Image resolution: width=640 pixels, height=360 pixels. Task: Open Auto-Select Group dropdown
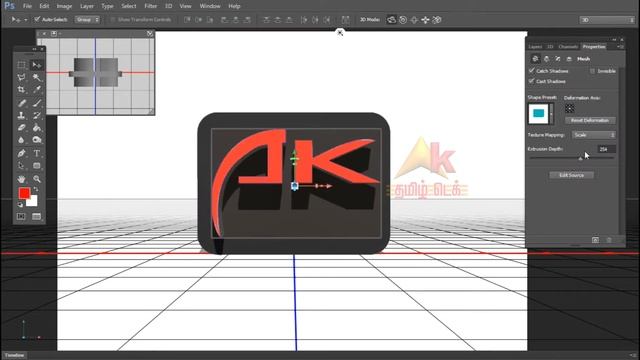[87, 20]
